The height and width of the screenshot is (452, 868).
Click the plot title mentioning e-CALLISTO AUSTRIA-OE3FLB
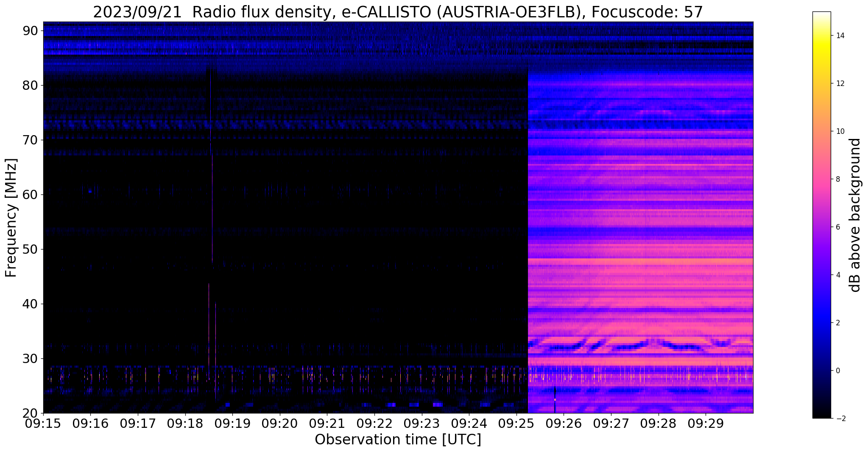[398, 12]
